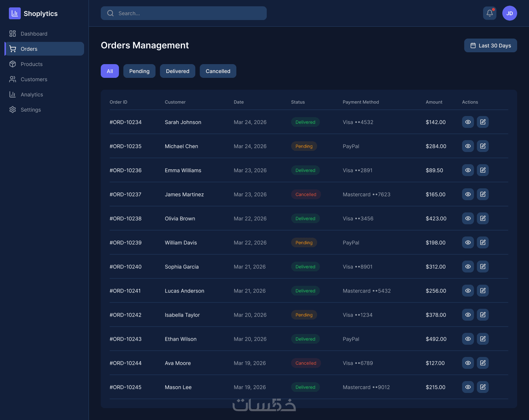Click the Shoplytics logo icon
This screenshot has height=420, width=529.
(15, 13)
